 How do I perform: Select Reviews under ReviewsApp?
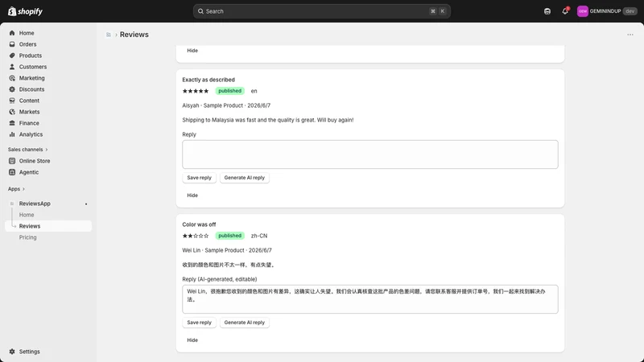(x=48, y=226)
